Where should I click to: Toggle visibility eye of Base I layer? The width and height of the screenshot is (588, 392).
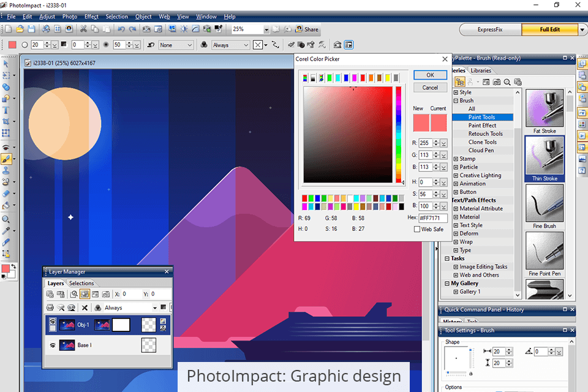(53, 345)
